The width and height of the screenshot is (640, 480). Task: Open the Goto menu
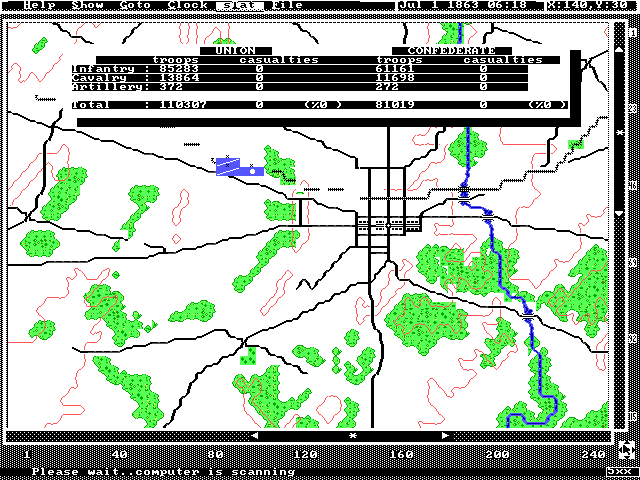pyautogui.click(x=136, y=5)
